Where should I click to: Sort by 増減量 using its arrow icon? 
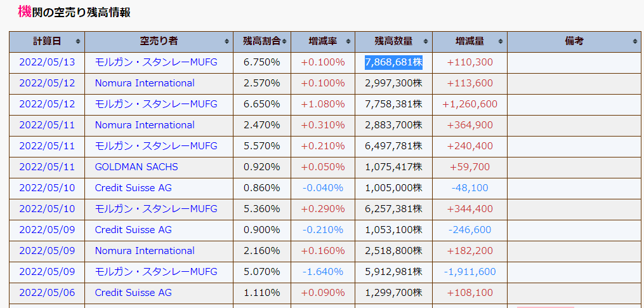tap(501, 41)
